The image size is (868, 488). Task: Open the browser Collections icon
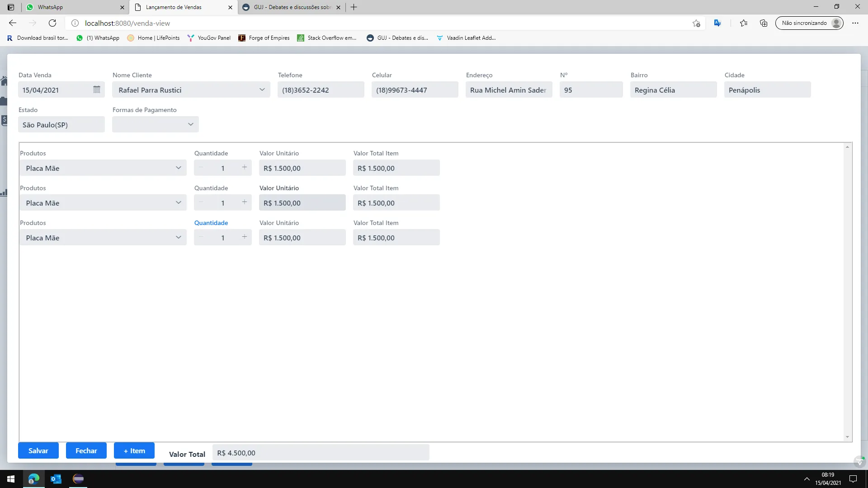764,23
